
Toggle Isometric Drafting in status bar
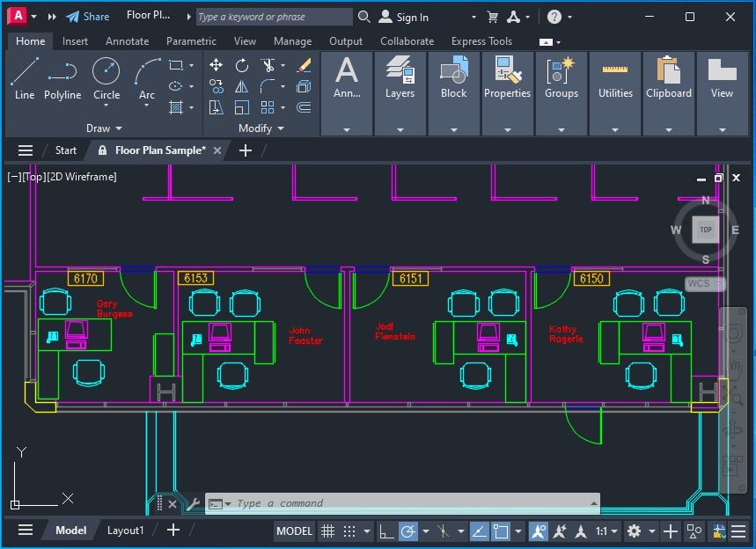pos(444,531)
